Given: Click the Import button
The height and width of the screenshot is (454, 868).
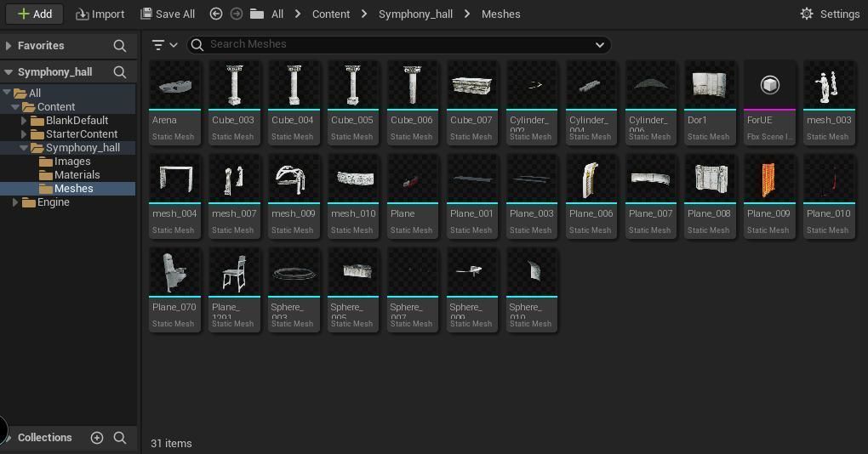Looking at the screenshot, I should pyautogui.click(x=100, y=14).
